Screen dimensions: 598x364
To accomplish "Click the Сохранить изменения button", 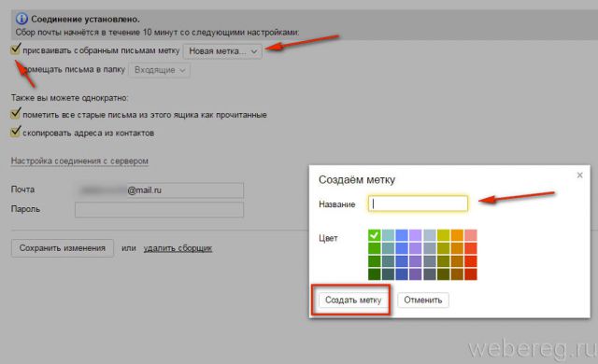I will [x=63, y=248].
